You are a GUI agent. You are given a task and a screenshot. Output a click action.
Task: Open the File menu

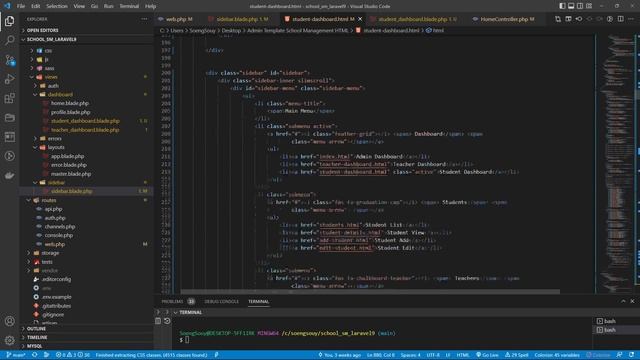(21, 6)
